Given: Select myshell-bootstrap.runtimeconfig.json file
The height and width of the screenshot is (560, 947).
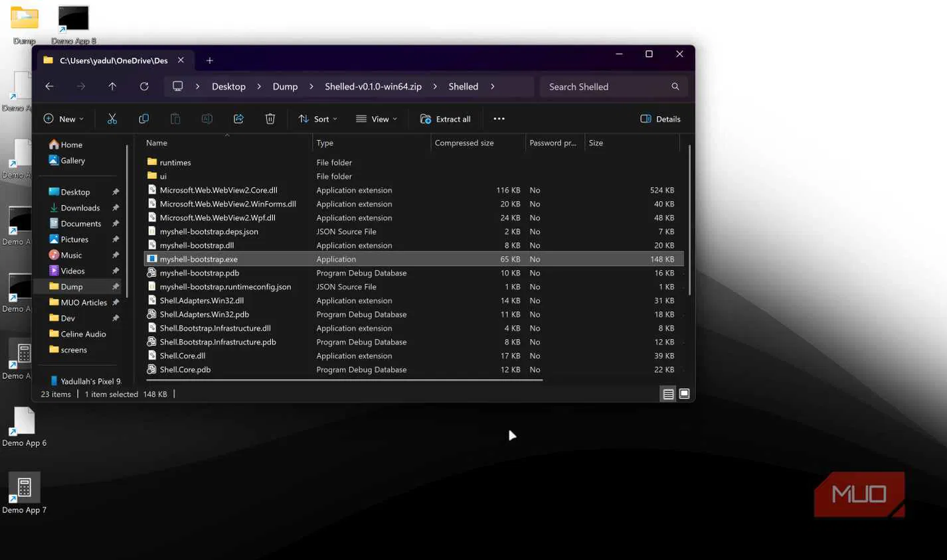Looking at the screenshot, I should (414, 287).
